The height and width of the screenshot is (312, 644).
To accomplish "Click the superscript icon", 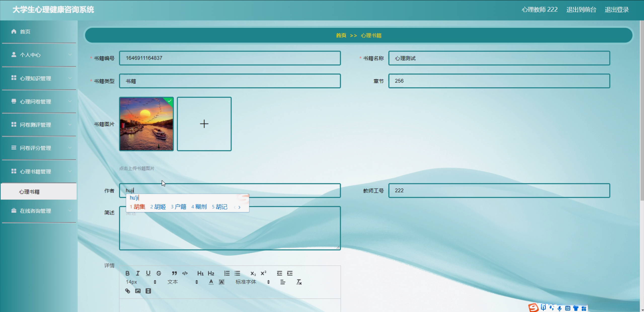I will (263, 273).
